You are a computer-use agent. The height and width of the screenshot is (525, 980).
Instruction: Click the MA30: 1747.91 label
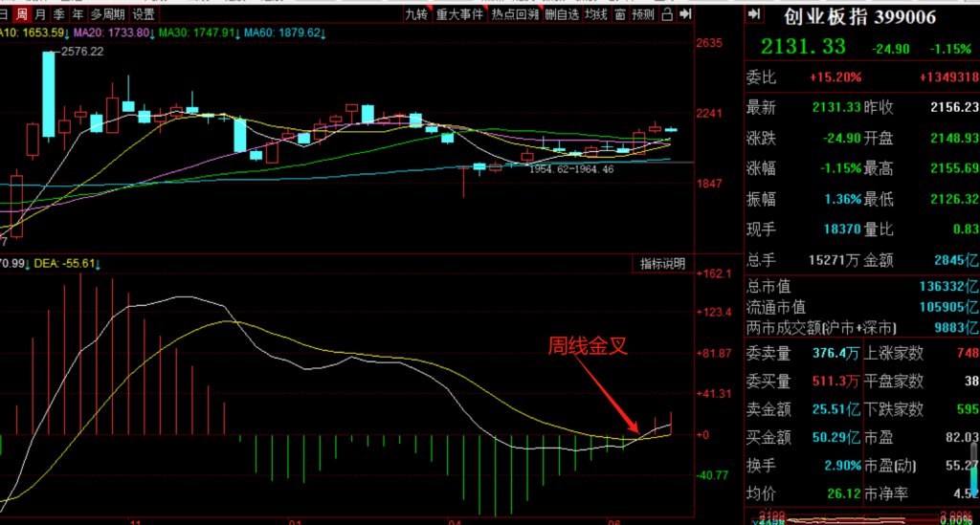(x=196, y=33)
